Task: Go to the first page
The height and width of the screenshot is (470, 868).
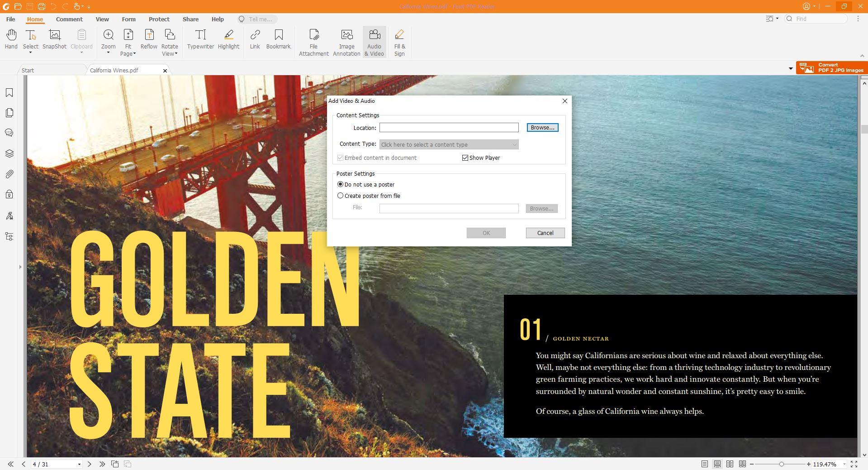Action: coord(10,464)
